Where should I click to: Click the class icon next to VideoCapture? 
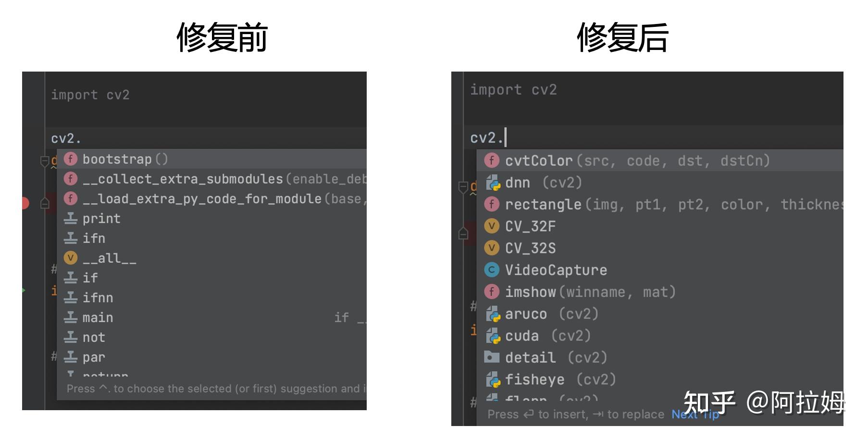[x=492, y=269]
